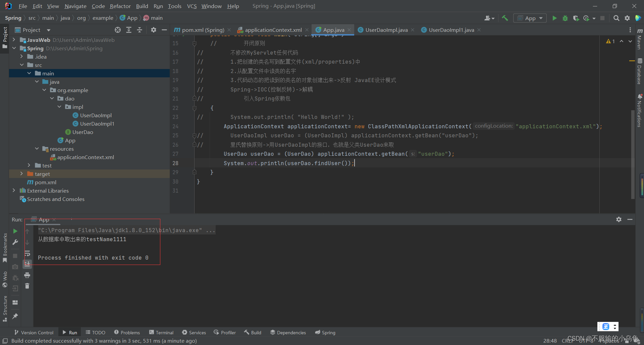The height and width of the screenshot is (345, 644).
Task: Open App run configuration dropdown
Action: click(x=530, y=18)
